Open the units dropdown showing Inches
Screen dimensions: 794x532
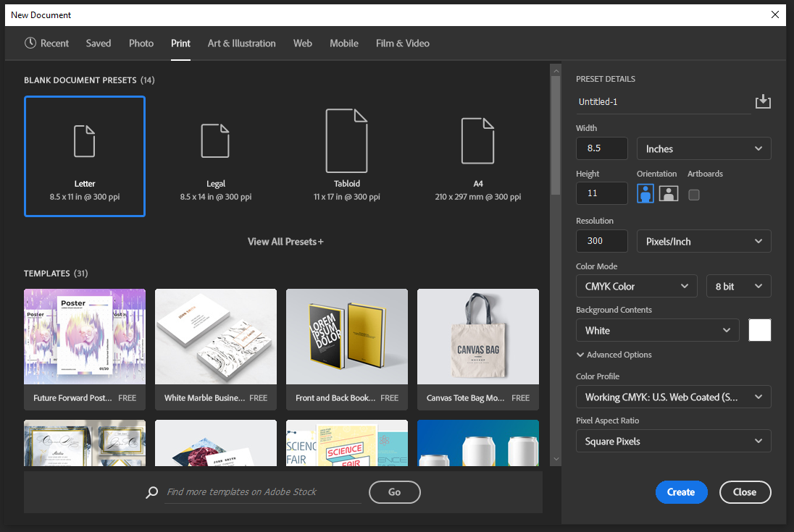[703, 148]
